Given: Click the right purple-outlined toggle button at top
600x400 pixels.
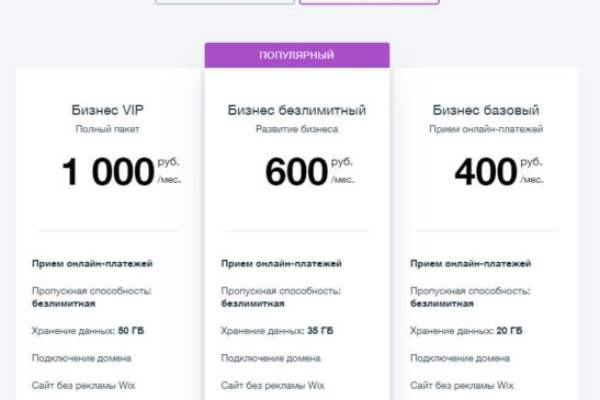Looking at the screenshot, I should [369, 2].
